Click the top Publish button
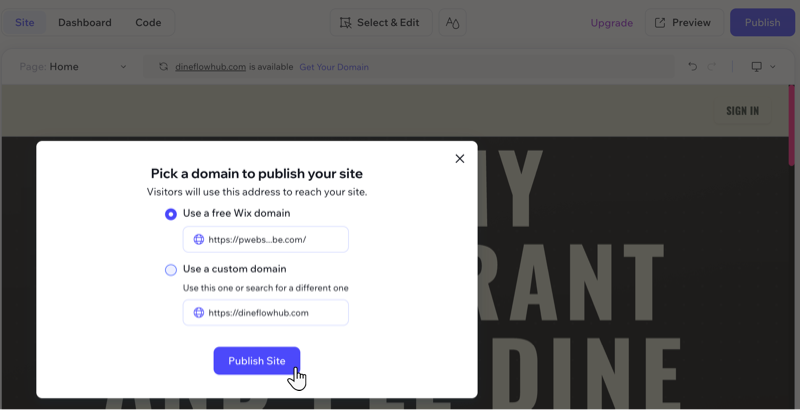Viewport: 800px width, 416px height. tap(762, 22)
